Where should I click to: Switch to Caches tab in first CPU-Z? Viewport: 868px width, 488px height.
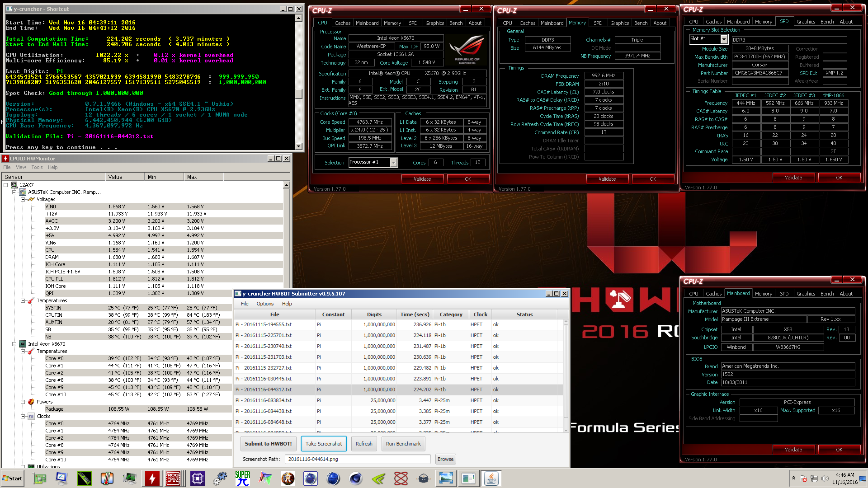coord(342,23)
